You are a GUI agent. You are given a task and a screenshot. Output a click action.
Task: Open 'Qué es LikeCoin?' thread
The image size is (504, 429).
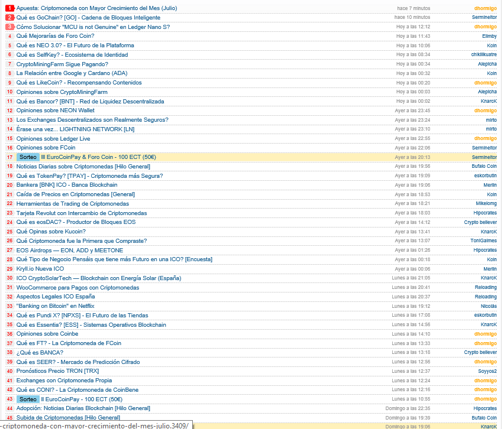pos(79,83)
